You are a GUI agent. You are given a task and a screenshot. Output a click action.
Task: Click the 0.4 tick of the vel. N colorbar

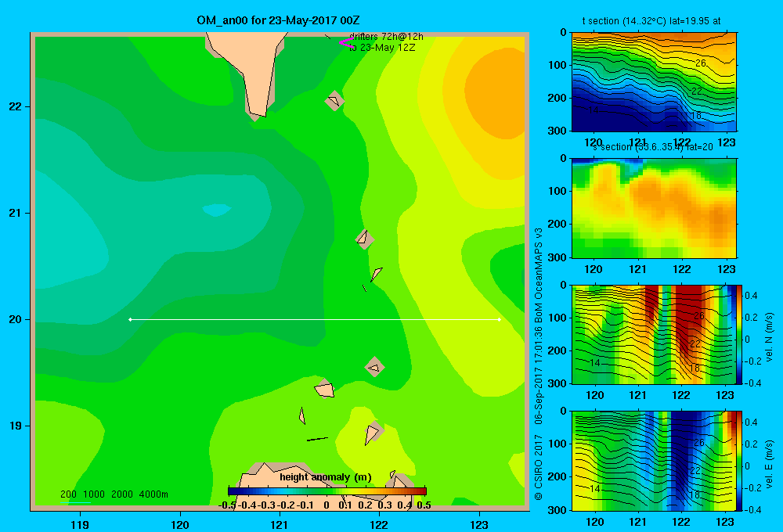pyautogui.click(x=751, y=296)
